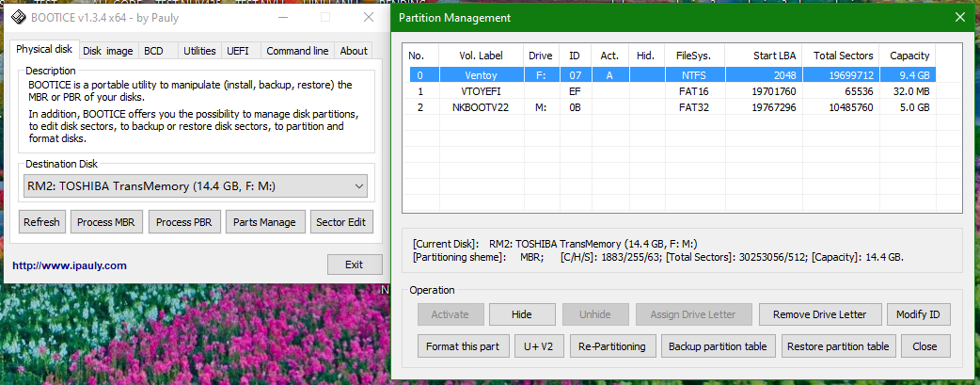The height and width of the screenshot is (385, 980).
Task: Click the ID column header
Action: (x=575, y=56)
